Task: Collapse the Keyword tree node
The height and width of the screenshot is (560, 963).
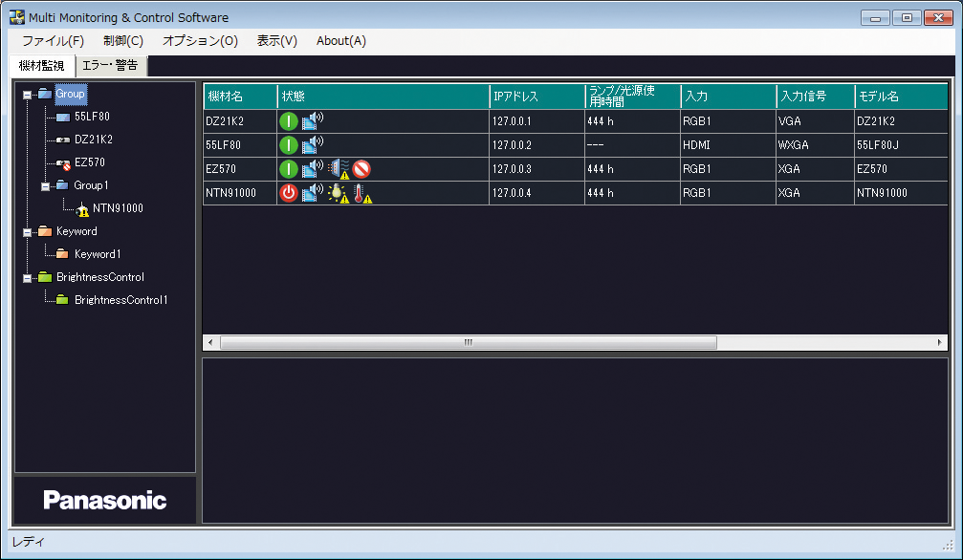Action: 27,233
